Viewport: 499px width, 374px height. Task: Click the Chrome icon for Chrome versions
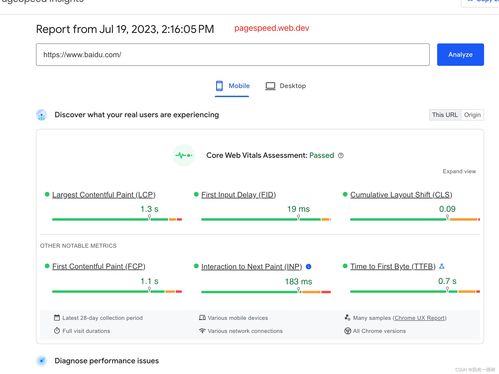pyautogui.click(x=347, y=331)
